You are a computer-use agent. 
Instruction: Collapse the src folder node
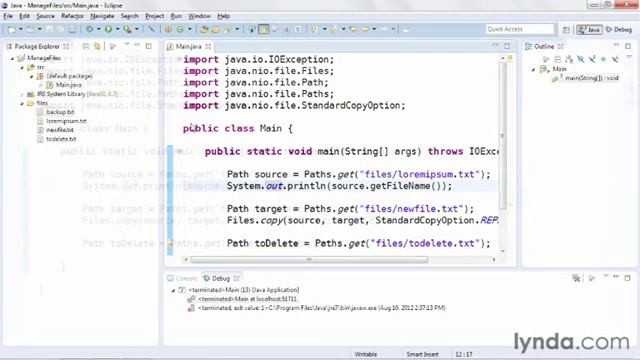(x=22, y=67)
